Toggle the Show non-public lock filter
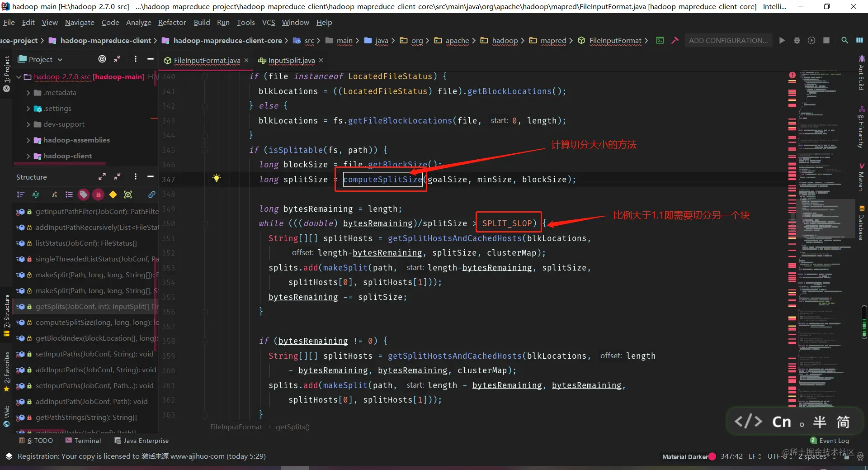This screenshot has height=470, width=868. 98,195
